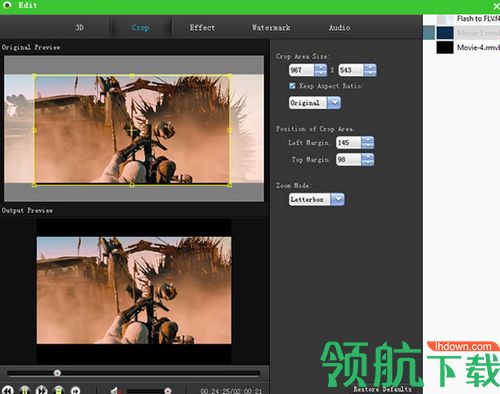Select bottom-middle crop handle
The height and width of the screenshot is (394, 500).
(132, 185)
